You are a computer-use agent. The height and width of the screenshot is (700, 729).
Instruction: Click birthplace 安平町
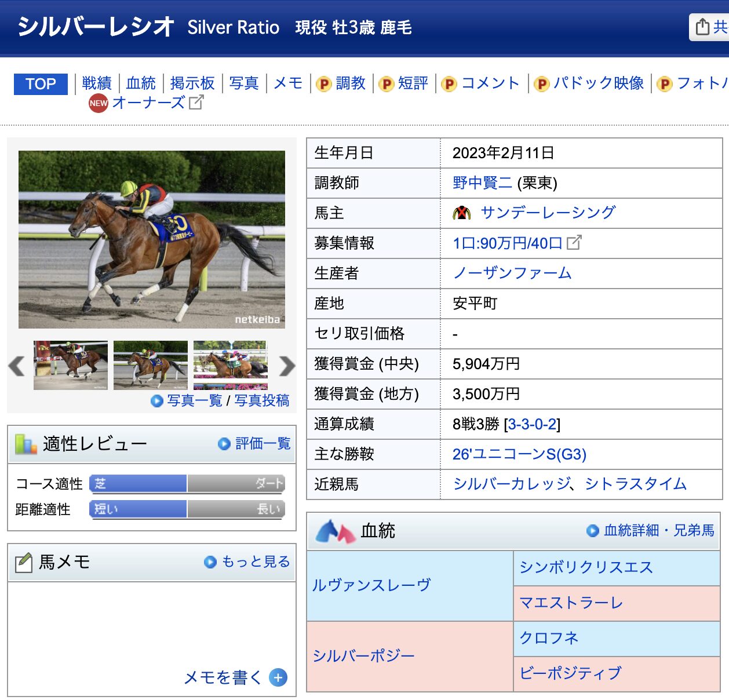[475, 303]
